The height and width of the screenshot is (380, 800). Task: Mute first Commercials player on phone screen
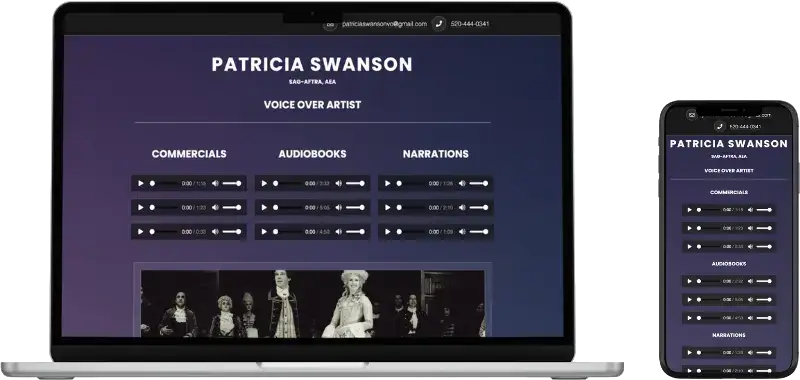750,210
